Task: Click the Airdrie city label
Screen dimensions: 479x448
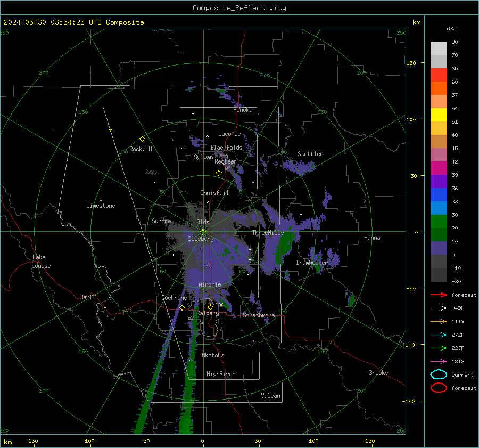Action: pos(210,284)
